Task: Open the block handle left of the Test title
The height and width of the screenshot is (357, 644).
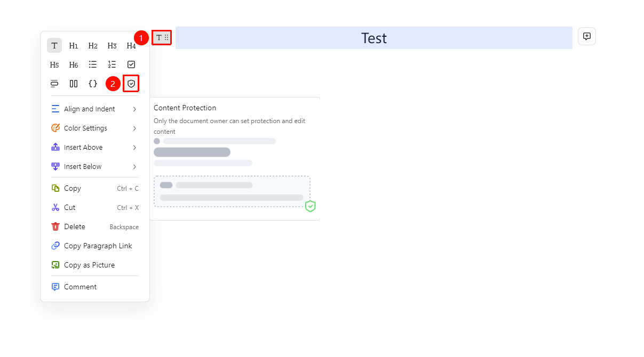Action: (x=162, y=38)
